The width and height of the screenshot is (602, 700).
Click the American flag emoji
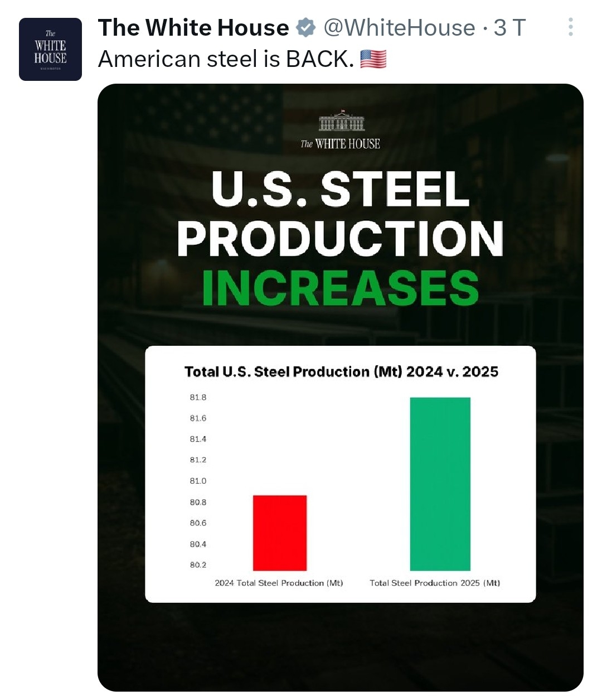(x=373, y=59)
